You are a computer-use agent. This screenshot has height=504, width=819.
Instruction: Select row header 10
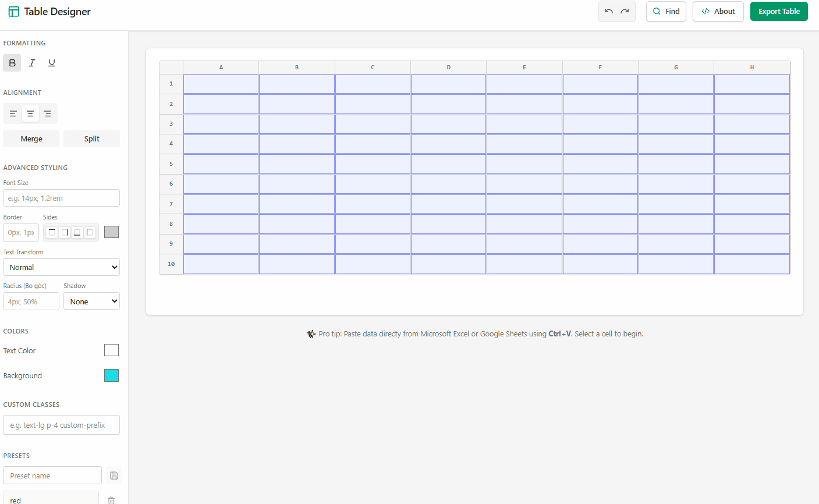(171, 264)
